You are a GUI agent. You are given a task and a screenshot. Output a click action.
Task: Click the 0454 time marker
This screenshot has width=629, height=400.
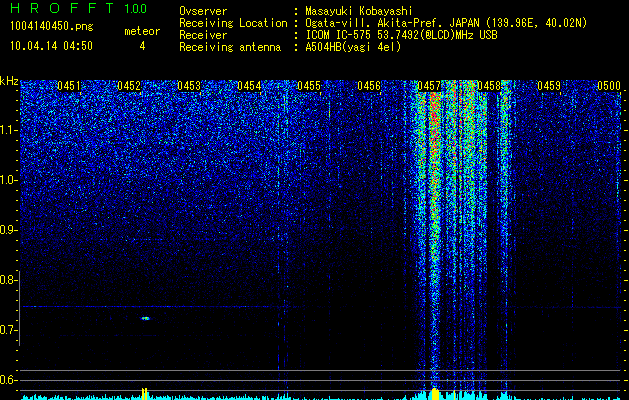[249, 86]
